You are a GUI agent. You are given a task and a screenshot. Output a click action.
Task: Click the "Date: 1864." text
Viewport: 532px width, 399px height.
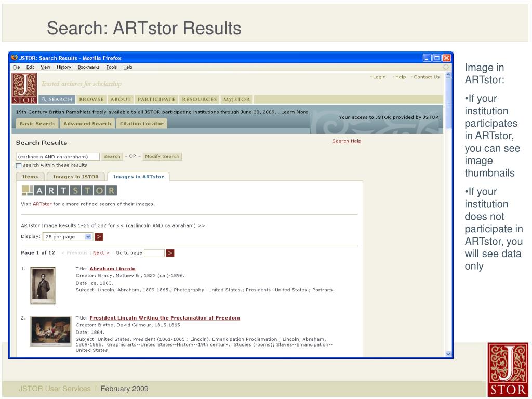pyautogui.click(x=90, y=332)
